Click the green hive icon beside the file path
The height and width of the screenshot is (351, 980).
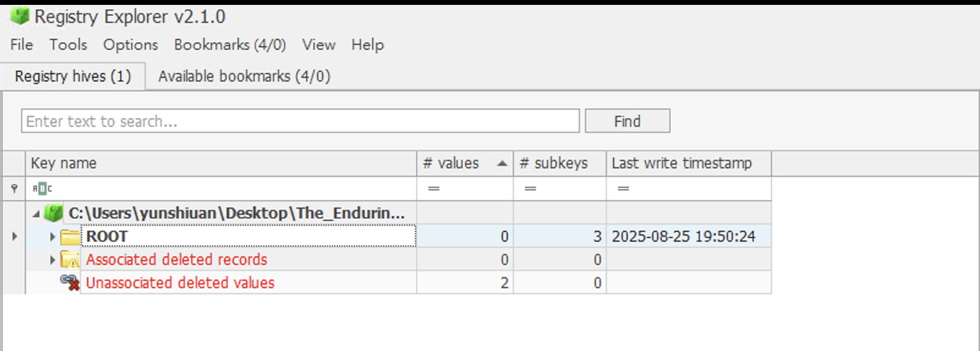click(54, 213)
